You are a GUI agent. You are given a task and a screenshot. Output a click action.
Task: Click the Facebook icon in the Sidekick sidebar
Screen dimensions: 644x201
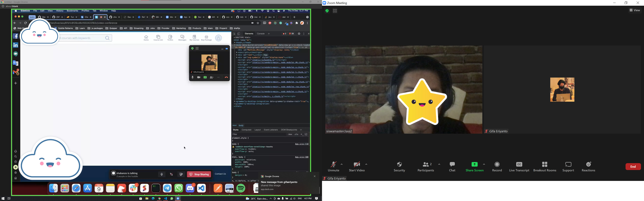[15, 36]
